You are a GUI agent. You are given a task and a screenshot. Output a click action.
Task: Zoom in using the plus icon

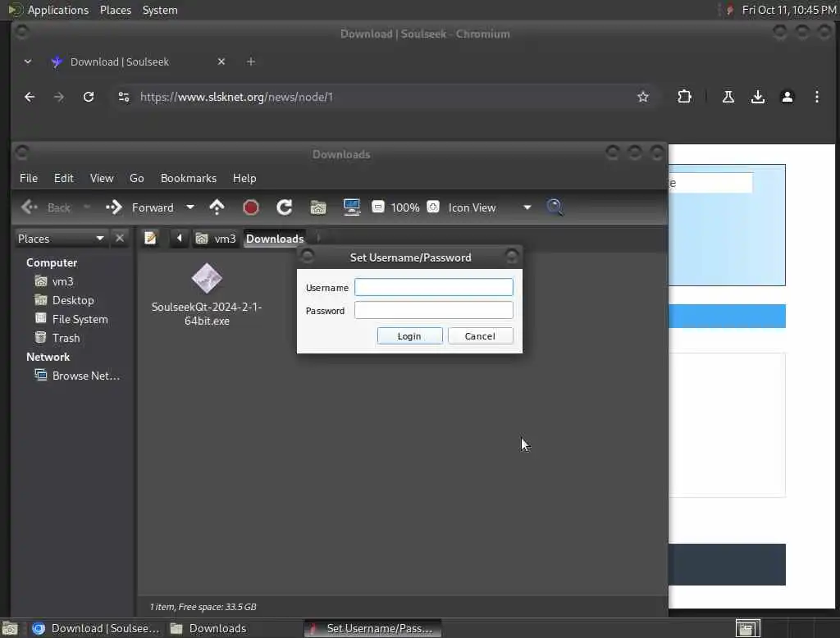(x=433, y=207)
